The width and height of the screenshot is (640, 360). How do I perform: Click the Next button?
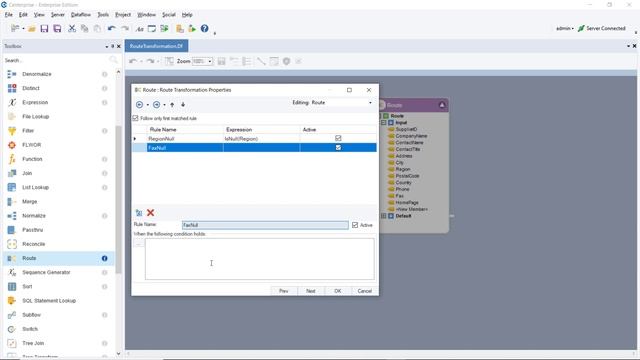311,291
